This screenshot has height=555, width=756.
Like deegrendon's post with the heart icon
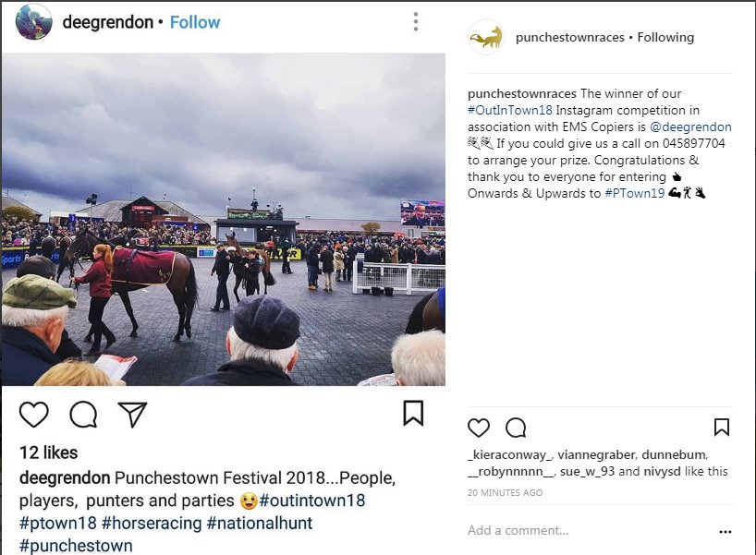tap(34, 415)
